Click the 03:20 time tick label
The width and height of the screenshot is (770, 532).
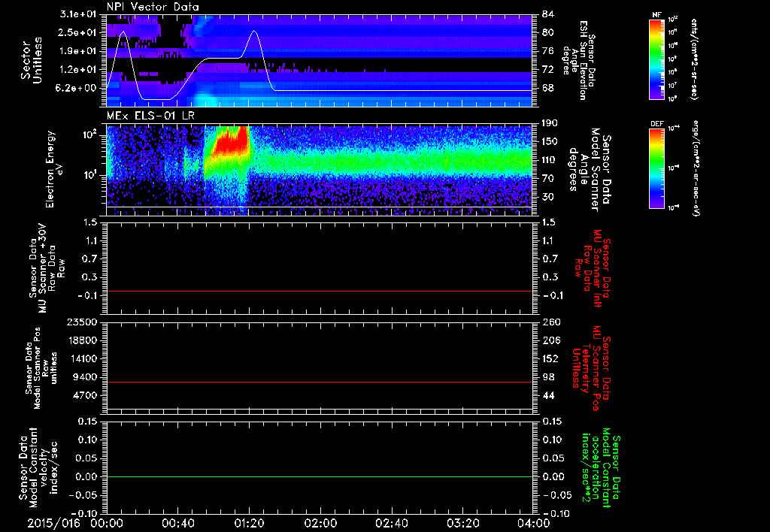[x=462, y=523]
